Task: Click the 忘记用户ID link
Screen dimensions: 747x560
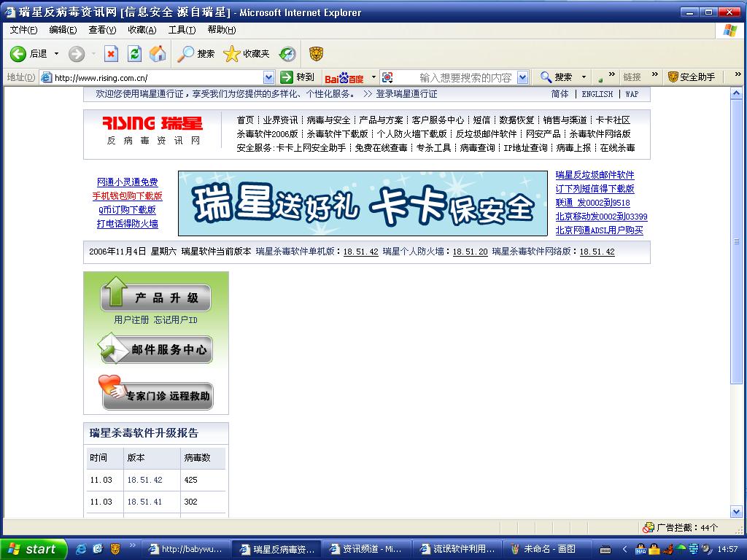Action: 175,320
